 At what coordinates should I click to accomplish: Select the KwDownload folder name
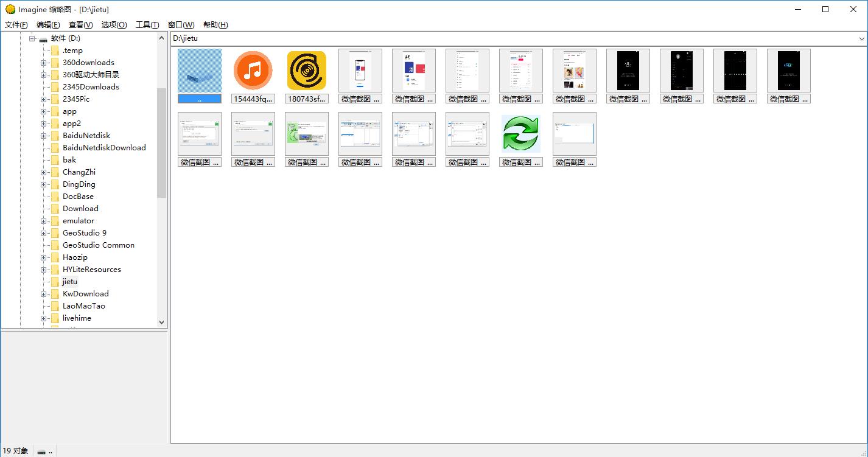(x=86, y=294)
